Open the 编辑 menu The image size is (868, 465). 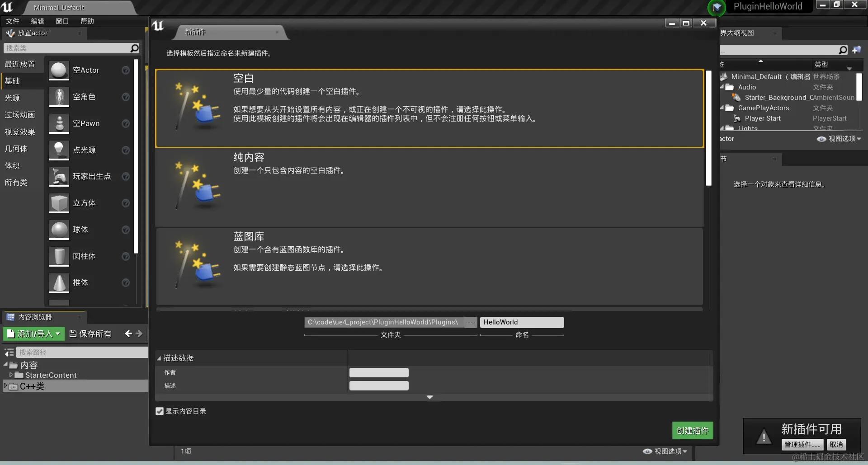pyautogui.click(x=38, y=21)
